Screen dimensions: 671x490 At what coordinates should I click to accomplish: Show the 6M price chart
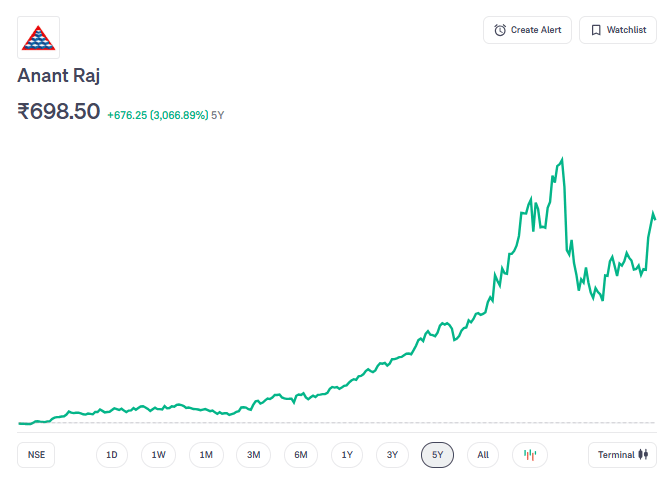301,455
